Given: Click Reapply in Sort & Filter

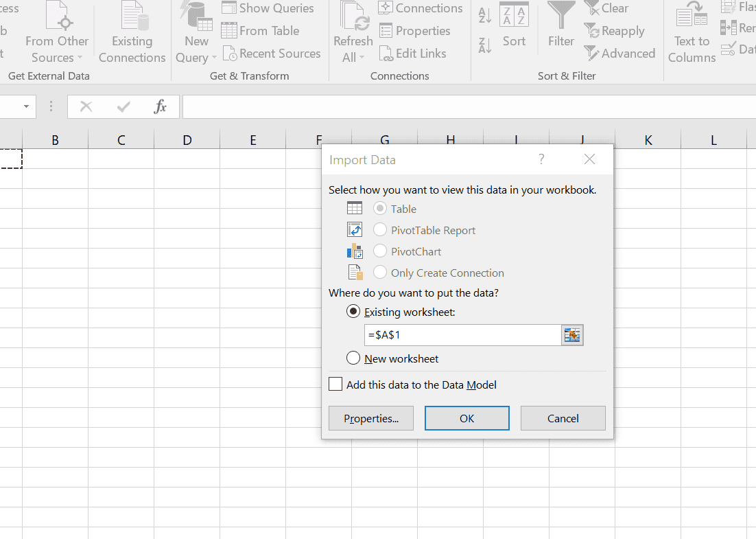Looking at the screenshot, I should click(615, 31).
